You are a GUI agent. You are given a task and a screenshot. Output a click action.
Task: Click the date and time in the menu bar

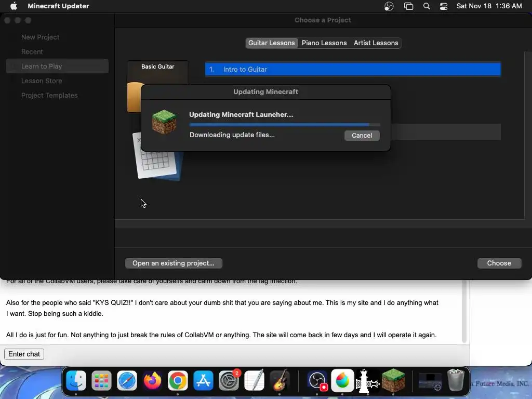[x=489, y=6]
